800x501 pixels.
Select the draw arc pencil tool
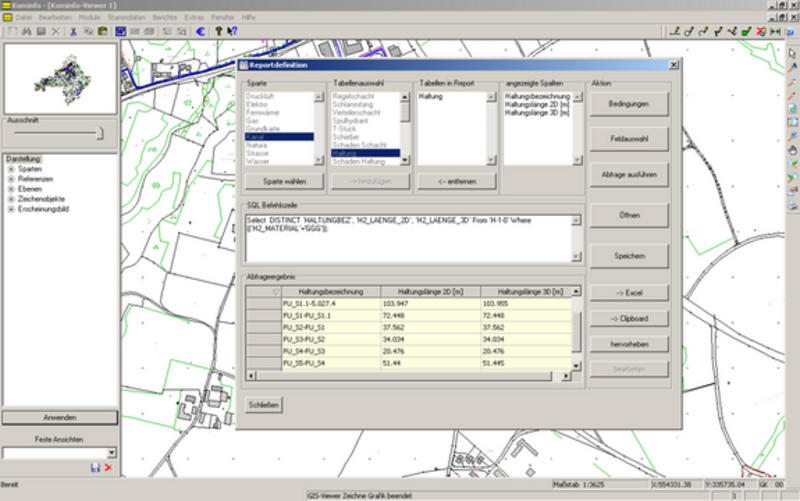coord(704,32)
